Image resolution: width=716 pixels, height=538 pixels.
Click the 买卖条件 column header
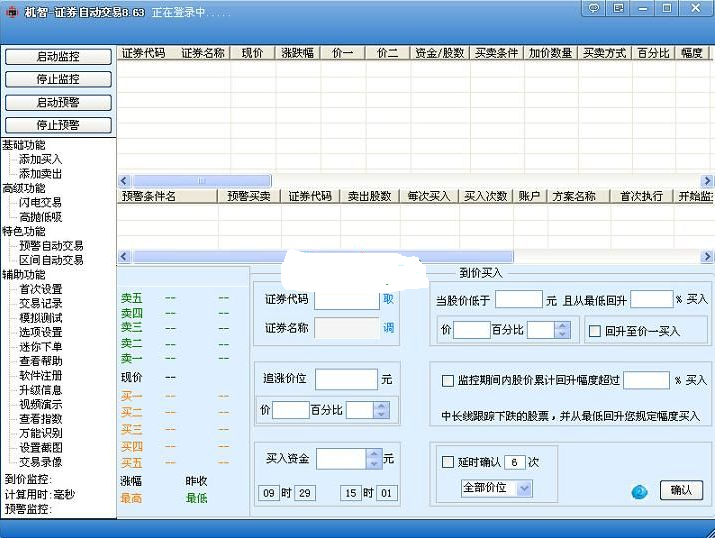point(496,53)
